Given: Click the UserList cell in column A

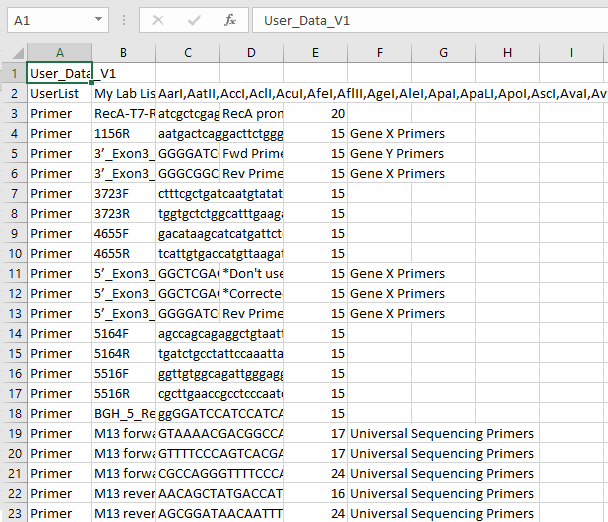Looking at the screenshot, I should [59, 93].
